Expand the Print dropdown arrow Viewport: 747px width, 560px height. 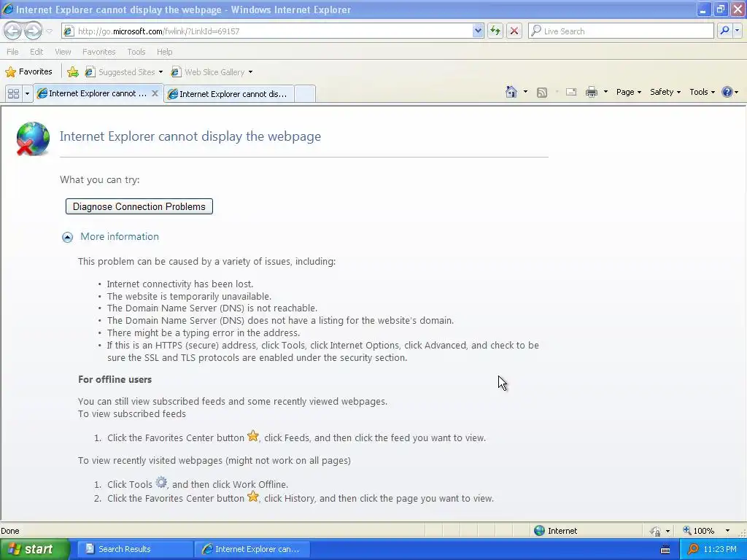point(605,92)
